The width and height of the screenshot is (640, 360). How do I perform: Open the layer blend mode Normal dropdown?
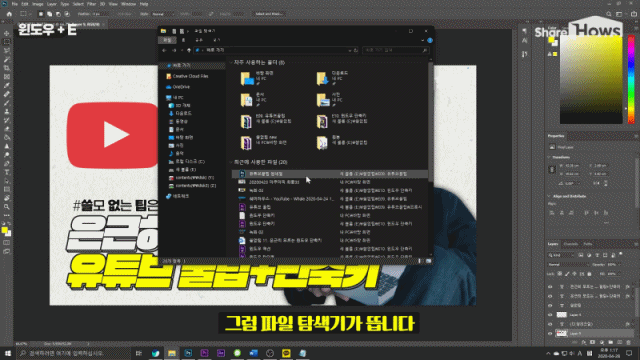(568, 264)
